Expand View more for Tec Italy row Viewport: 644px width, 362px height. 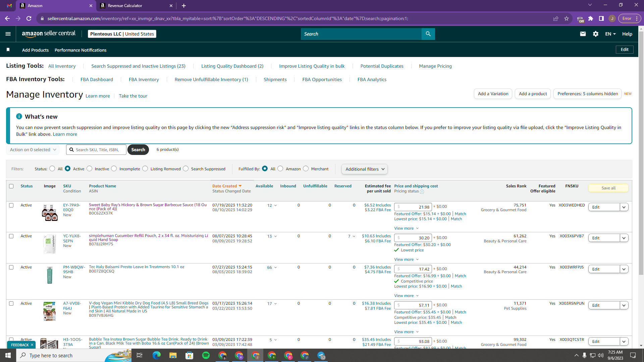(x=407, y=296)
